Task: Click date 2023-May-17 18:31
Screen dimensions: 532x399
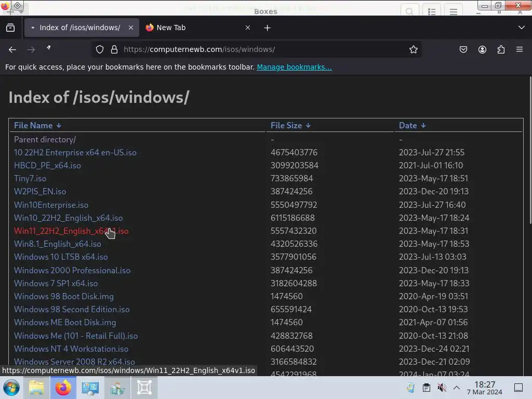Action: (x=433, y=231)
